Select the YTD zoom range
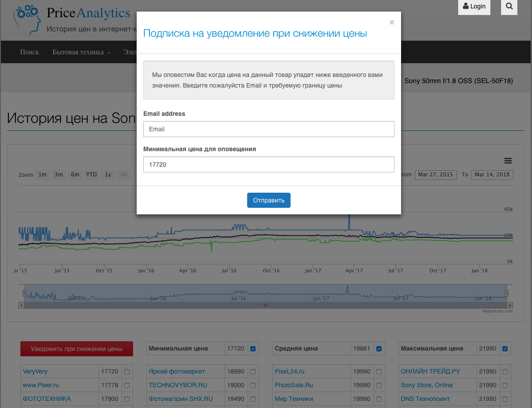Screen dimensions: 532x408 point(91,175)
